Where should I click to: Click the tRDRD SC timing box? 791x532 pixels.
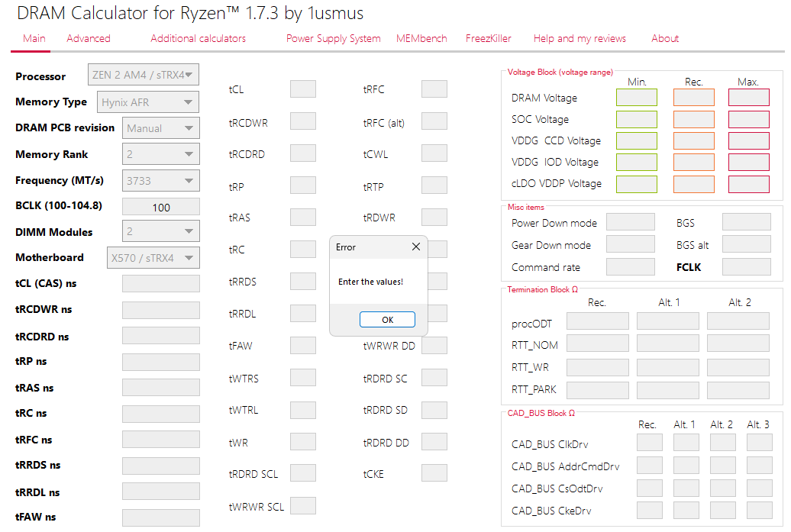434,378
